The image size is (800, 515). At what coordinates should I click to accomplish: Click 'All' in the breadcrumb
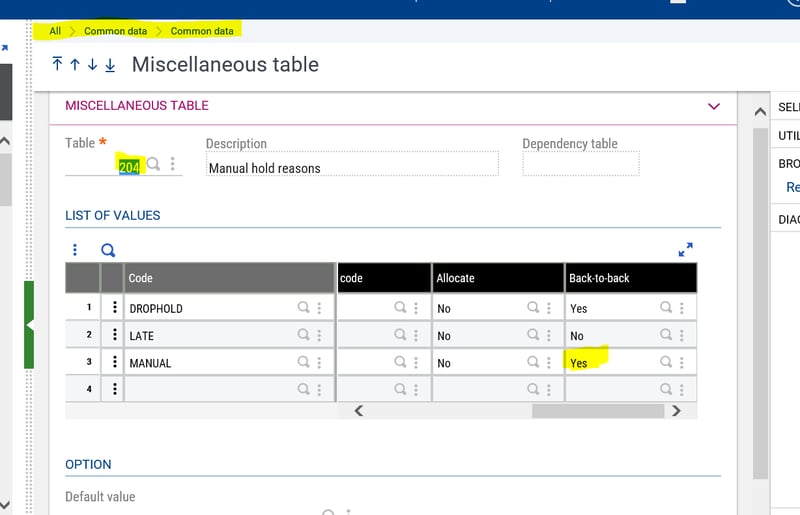point(55,31)
